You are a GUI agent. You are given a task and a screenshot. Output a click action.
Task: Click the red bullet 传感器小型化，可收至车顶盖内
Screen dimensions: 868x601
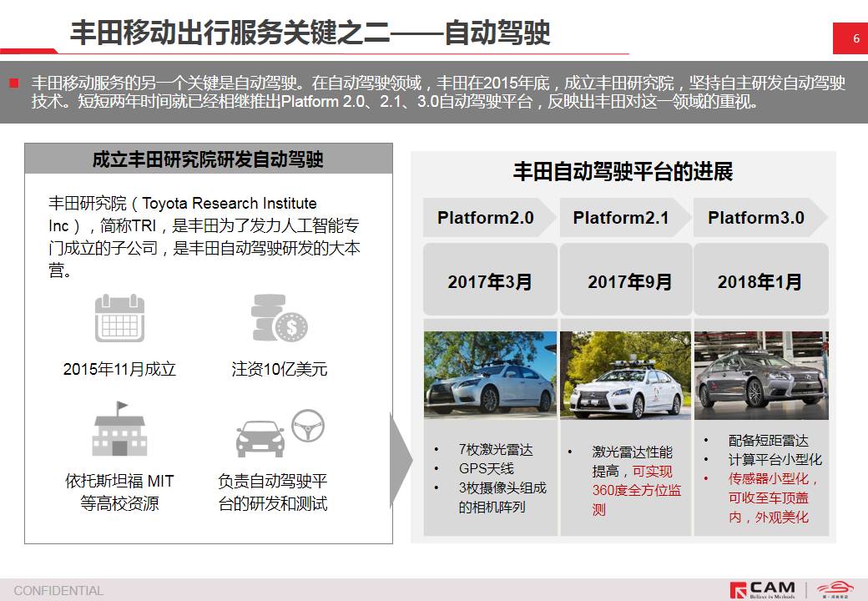774,497
